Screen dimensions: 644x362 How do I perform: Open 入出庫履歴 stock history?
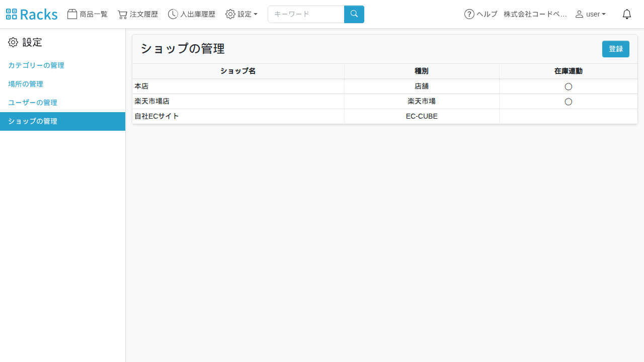pos(192,14)
